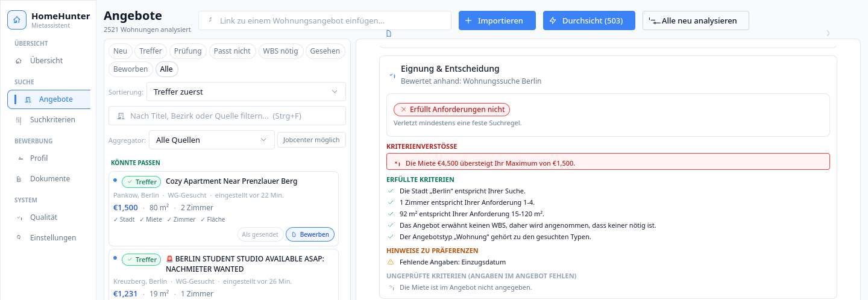Click the siren emoji on student studio listing
Viewport: 868px width, 300px height.
169,259
